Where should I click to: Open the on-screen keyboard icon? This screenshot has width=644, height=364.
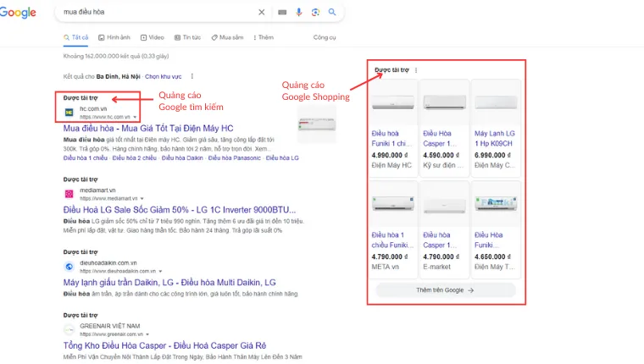282,13
